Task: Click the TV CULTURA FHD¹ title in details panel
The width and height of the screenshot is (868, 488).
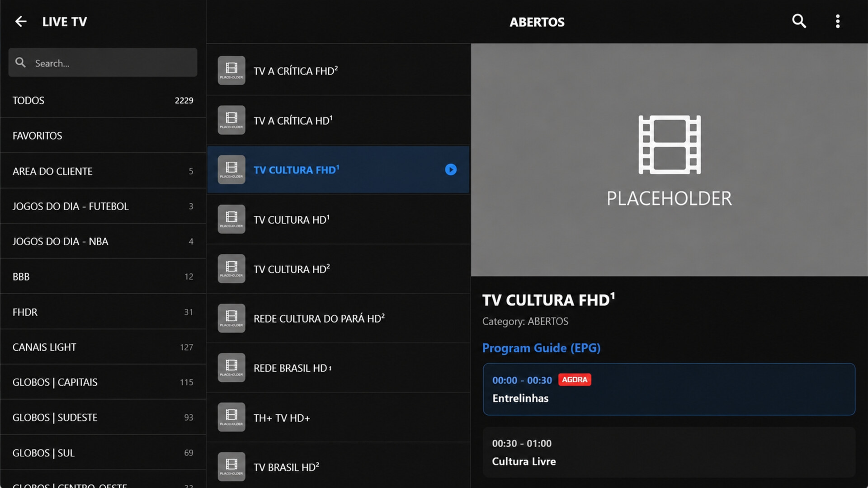Action: tap(548, 300)
